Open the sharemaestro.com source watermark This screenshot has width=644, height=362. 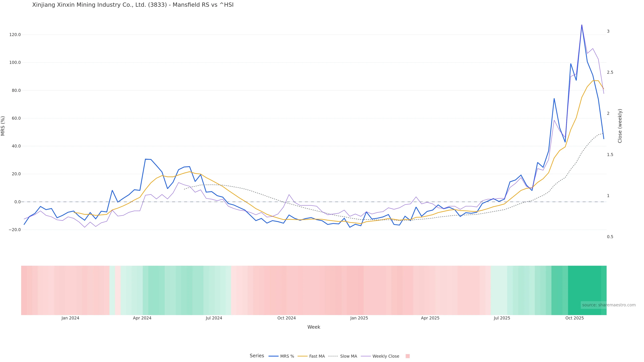[x=608, y=305]
